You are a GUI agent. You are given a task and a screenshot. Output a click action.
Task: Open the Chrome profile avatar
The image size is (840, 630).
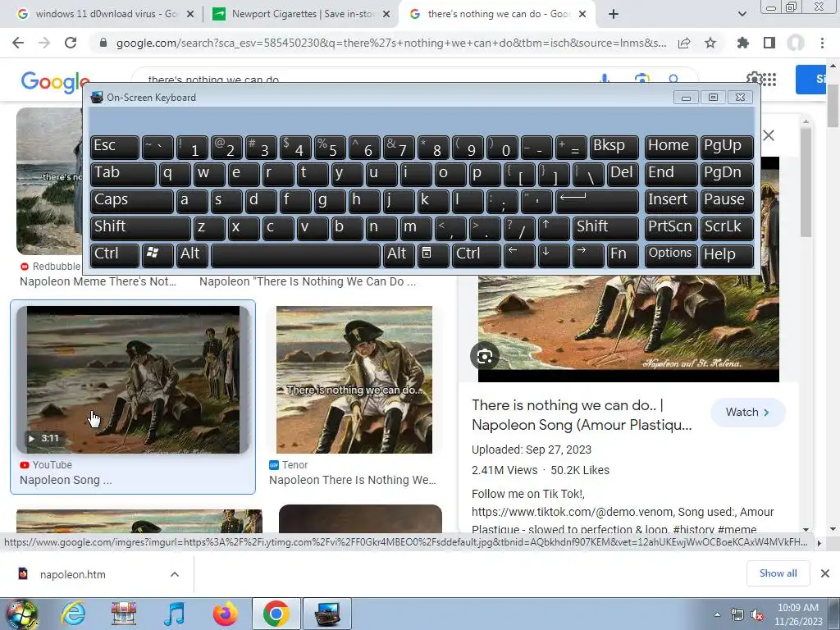796,43
